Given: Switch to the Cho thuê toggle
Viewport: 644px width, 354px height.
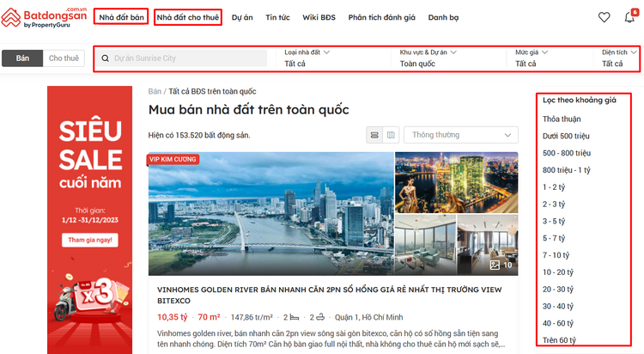Looking at the screenshot, I should click(64, 58).
